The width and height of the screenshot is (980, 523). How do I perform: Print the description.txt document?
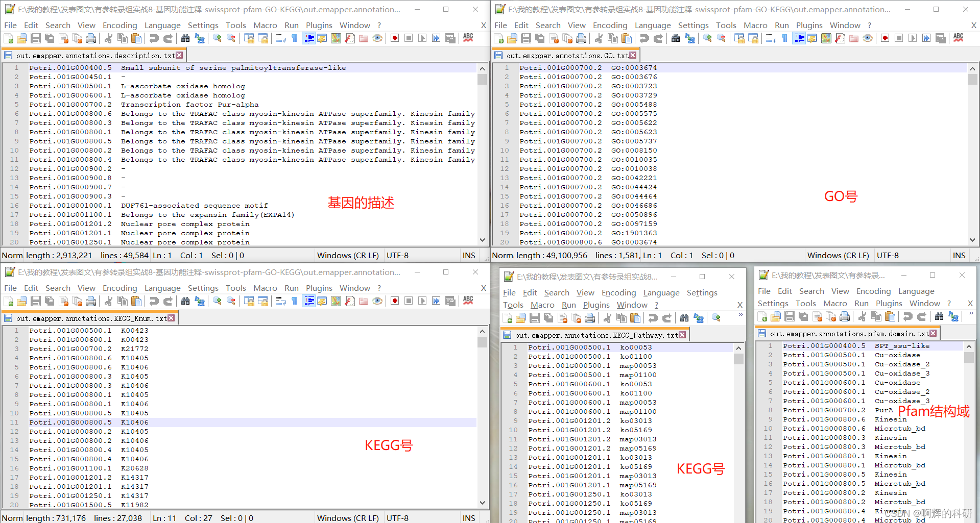coord(91,38)
